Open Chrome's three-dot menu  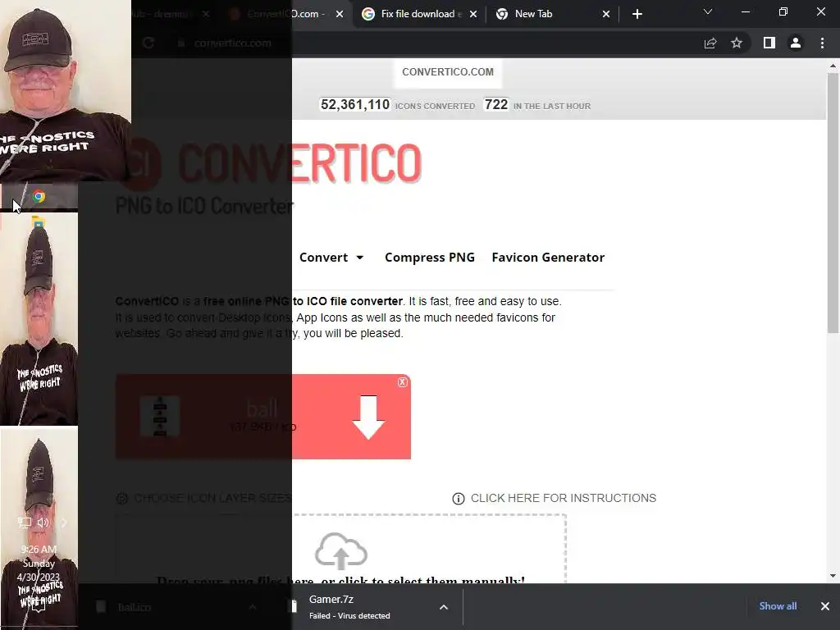[822, 43]
